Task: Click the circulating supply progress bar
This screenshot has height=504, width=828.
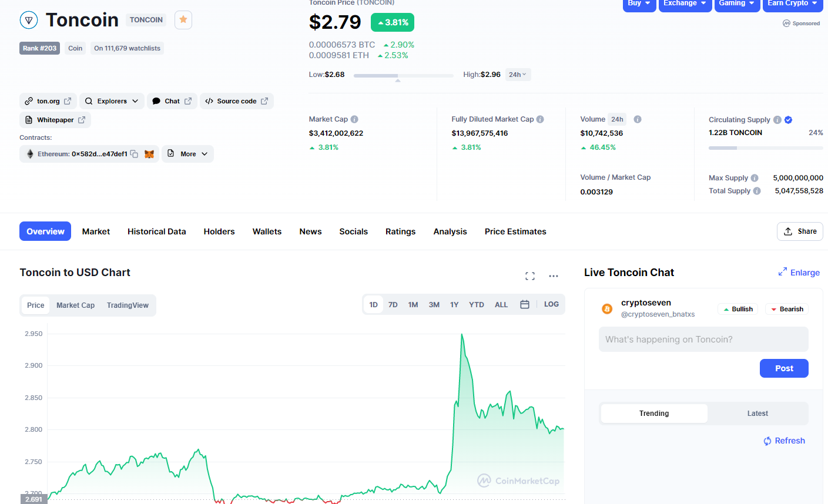Action: pos(766,148)
